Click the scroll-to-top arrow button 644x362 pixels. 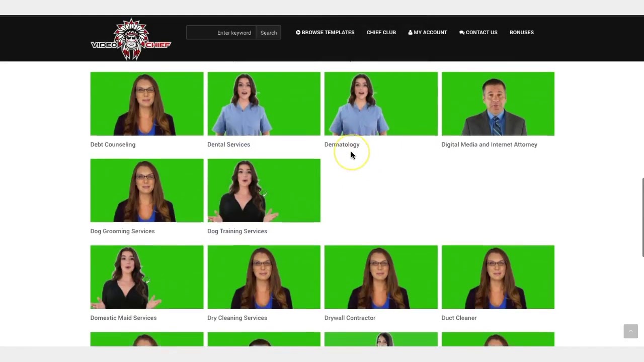[x=630, y=331]
